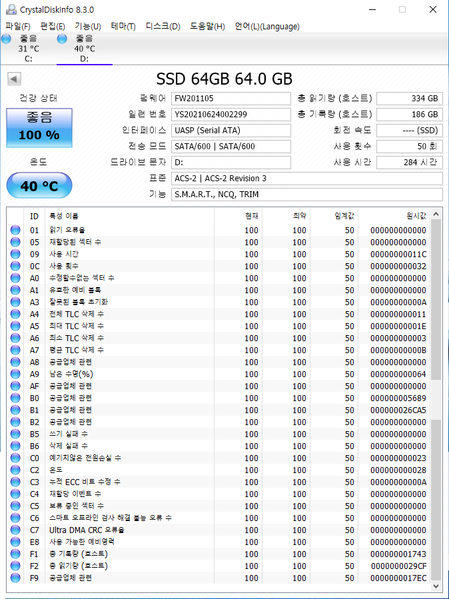449x599 pixels.
Task: Open the 디스크(D) menu
Action: [x=163, y=26]
